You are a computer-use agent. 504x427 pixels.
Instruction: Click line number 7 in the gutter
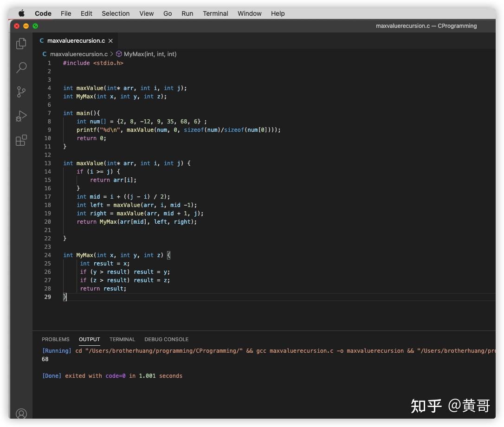coord(49,113)
